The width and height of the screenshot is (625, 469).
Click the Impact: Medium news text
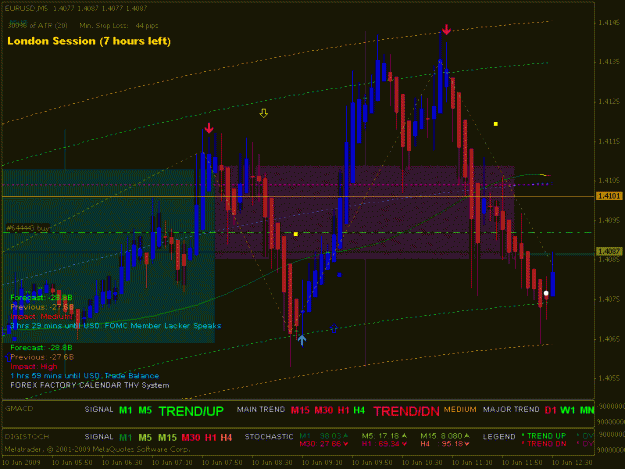41,316
